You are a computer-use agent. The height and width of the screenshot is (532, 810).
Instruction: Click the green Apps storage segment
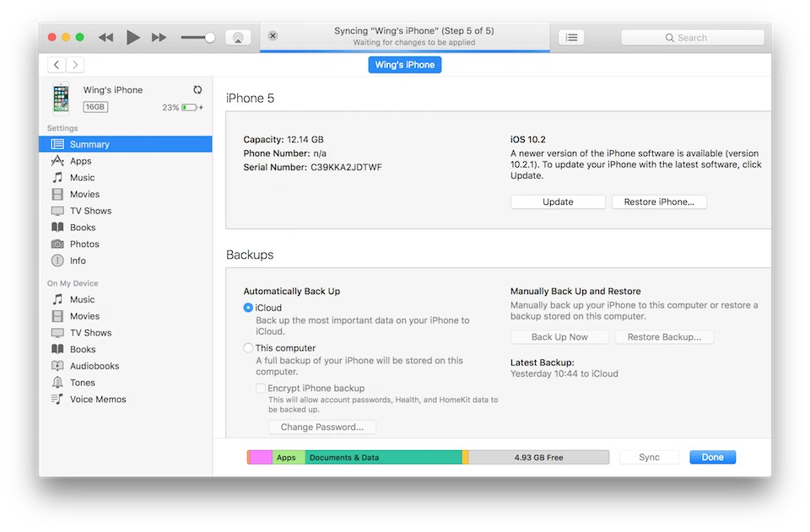point(289,457)
